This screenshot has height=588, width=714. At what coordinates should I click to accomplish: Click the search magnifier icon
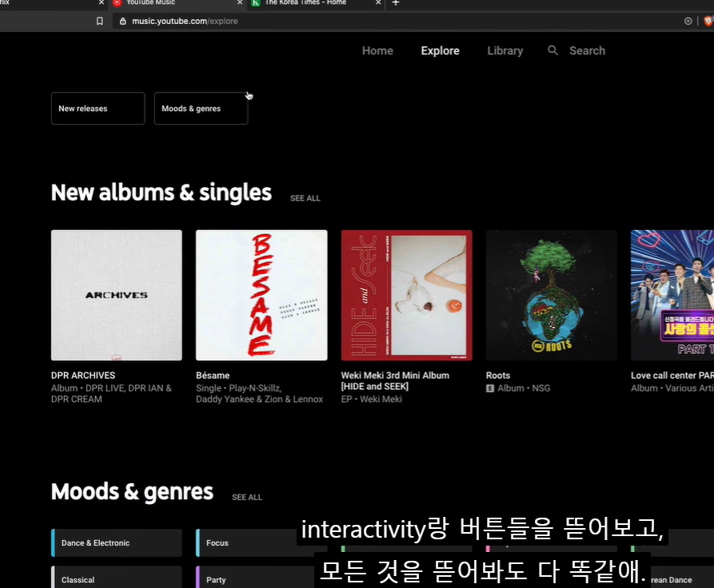[x=552, y=50]
